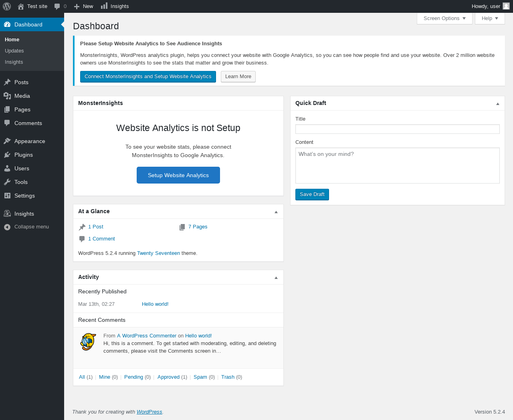The image size is (513, 420).
Task: Open the WordPress footer link
Action: pyautogui.click(x=149, y=412)
